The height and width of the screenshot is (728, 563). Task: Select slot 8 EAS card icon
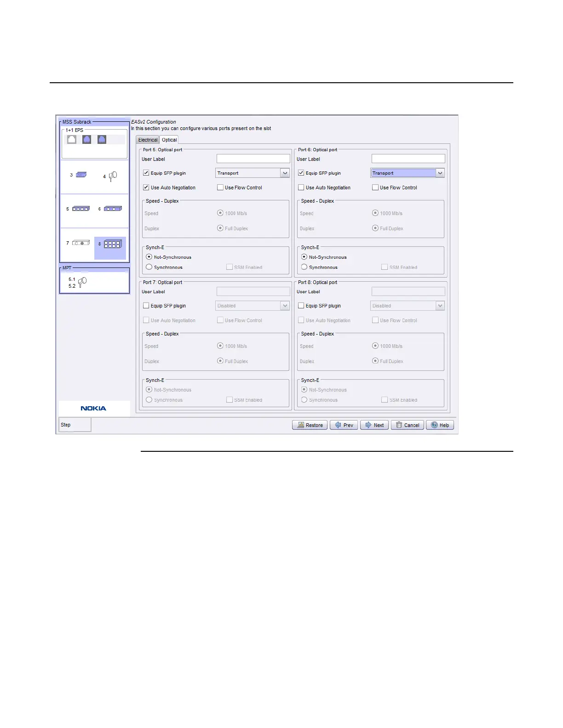tap(113, 244)
